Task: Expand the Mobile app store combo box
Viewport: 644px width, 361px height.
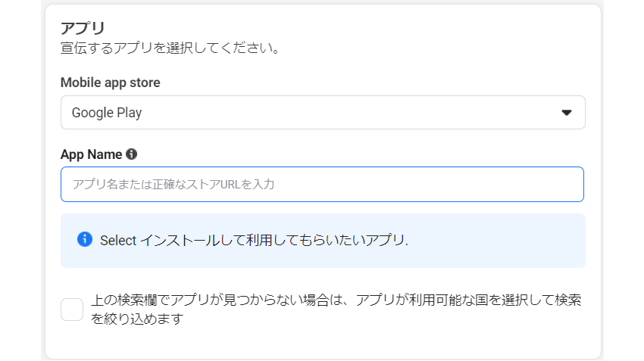Action: 323,113
